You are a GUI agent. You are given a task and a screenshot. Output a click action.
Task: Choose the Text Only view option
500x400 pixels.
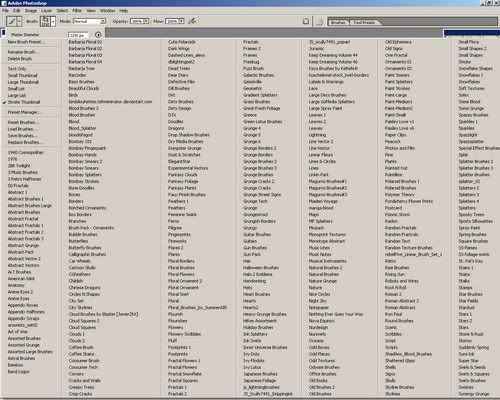tap(17, 69)
